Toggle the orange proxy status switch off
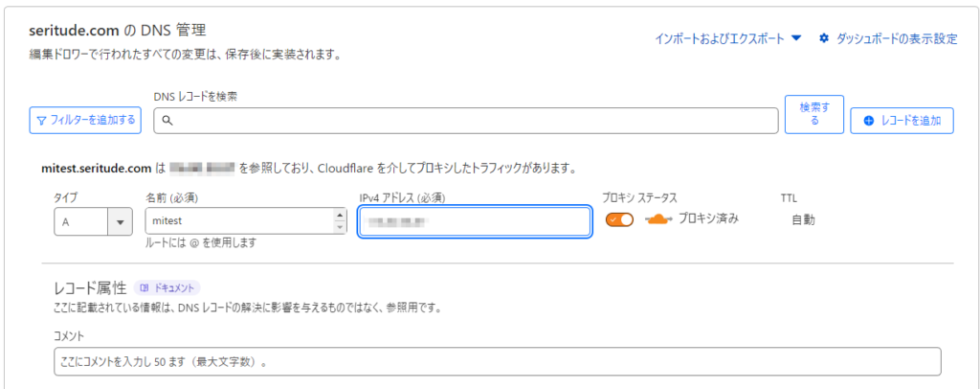The height and width of the screenshot is (389, 980). (619, 219)
